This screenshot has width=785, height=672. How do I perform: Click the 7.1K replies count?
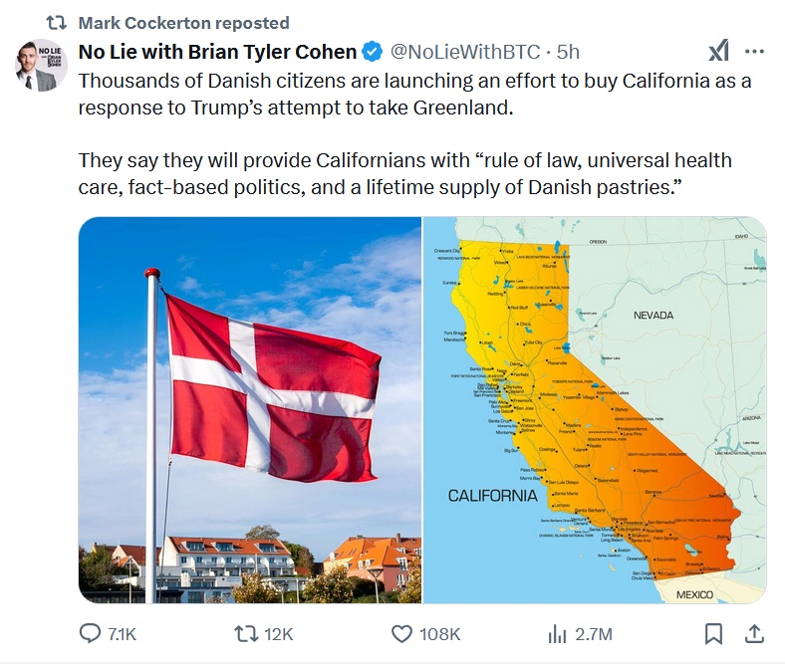click(x=122, y=634)
